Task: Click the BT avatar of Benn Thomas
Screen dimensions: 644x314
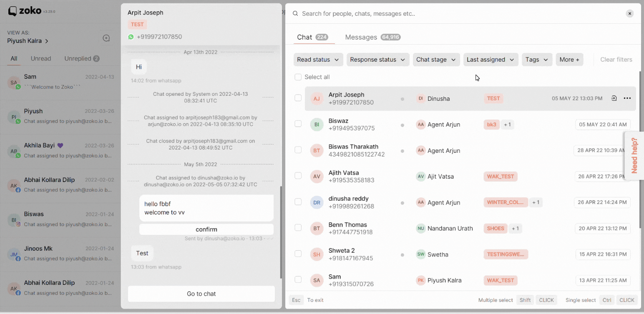Action: tap(317, 228)
